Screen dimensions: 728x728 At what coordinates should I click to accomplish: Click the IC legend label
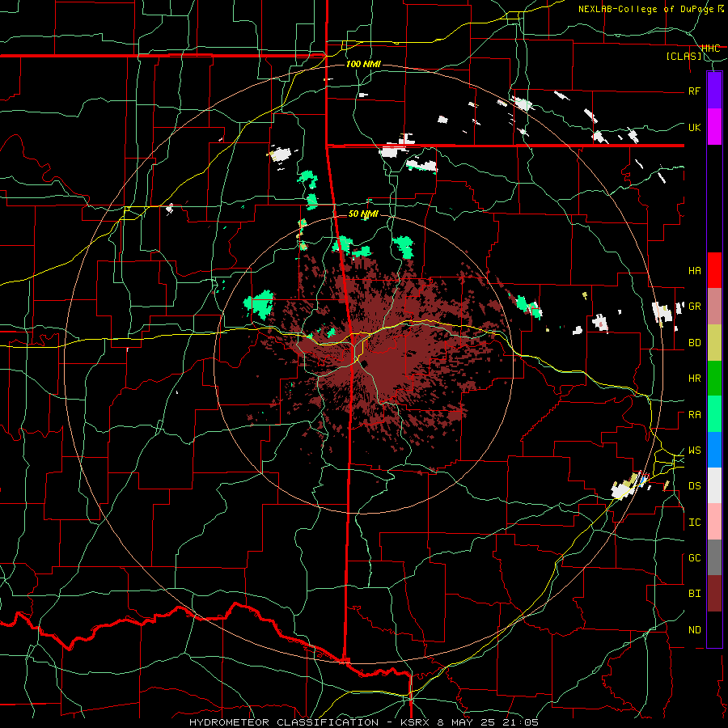point(694,523)
